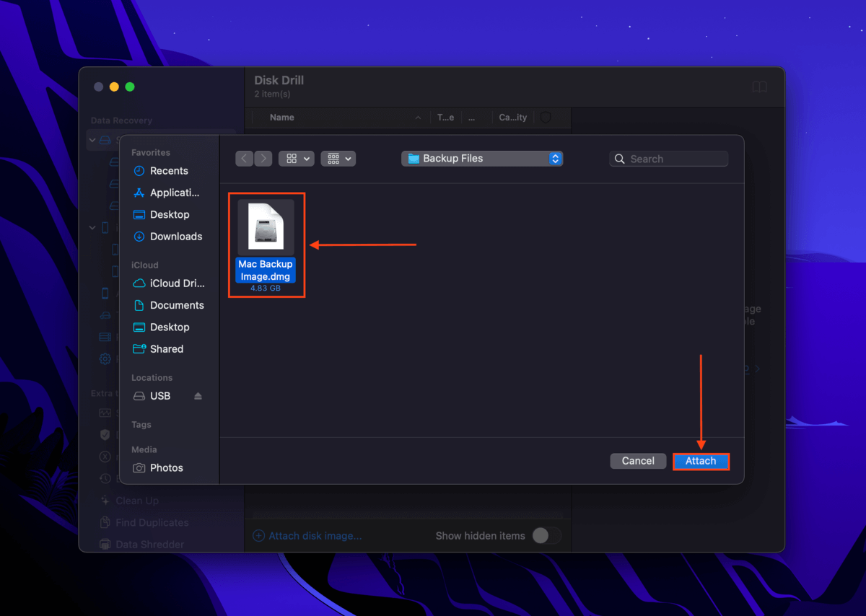Click the Search field

669,159
